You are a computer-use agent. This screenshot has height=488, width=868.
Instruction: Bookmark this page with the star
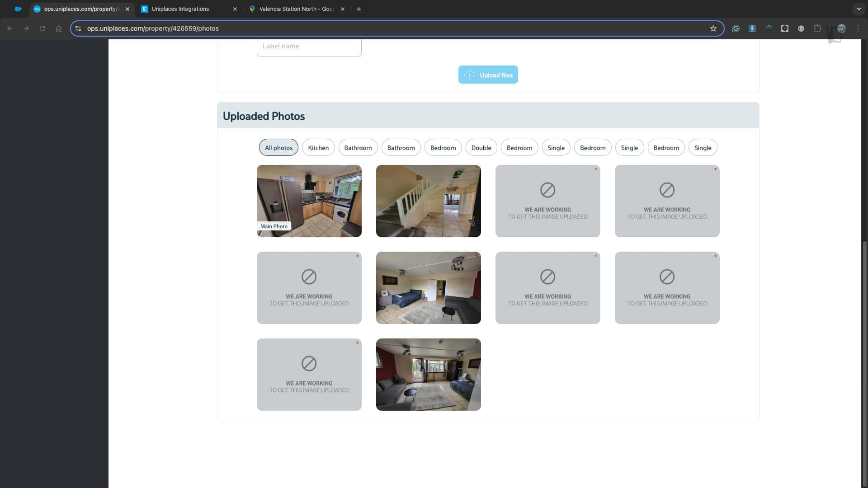713,28
